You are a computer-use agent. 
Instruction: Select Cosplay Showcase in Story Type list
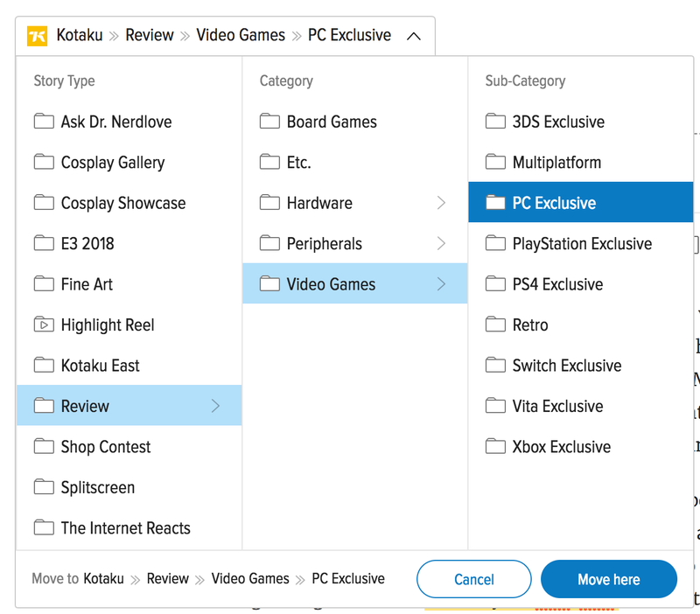click(129, 203)
